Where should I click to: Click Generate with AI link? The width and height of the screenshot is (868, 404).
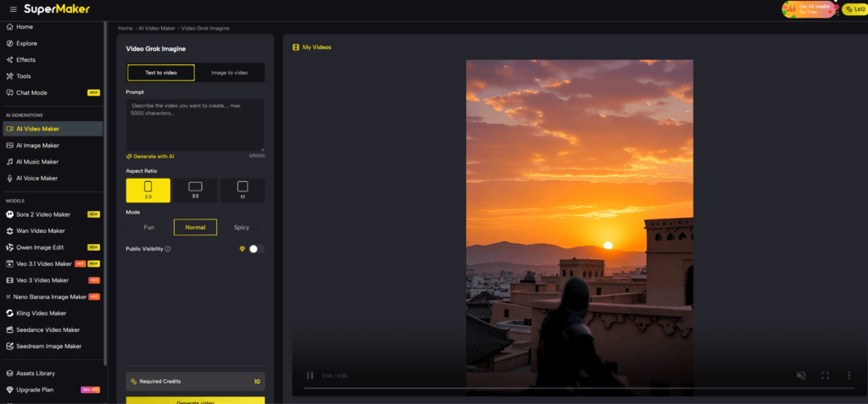tap(150, 156)
